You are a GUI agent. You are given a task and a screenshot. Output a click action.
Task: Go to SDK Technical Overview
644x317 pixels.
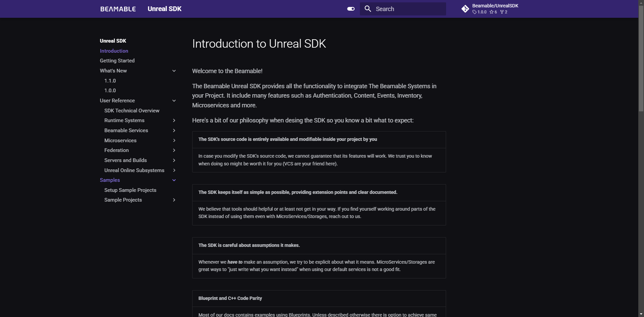pyautogui.click(x=132, y=111)
